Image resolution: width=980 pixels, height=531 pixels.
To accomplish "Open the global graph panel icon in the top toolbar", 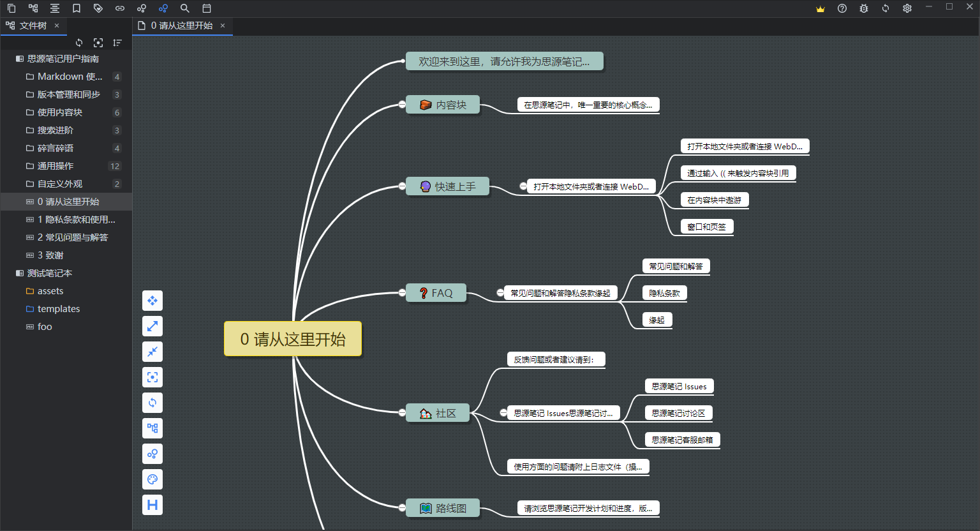I will click(x=163, y=8).
